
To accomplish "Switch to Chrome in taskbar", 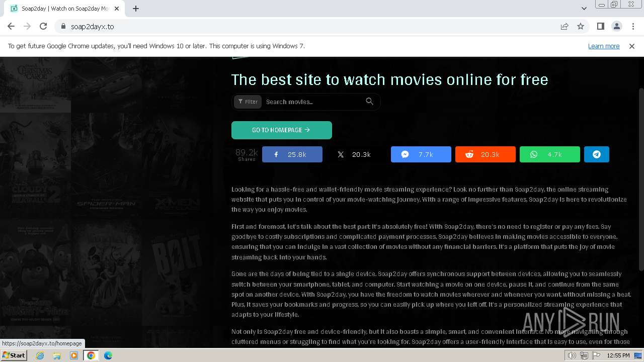I will (x=91, y=355).
